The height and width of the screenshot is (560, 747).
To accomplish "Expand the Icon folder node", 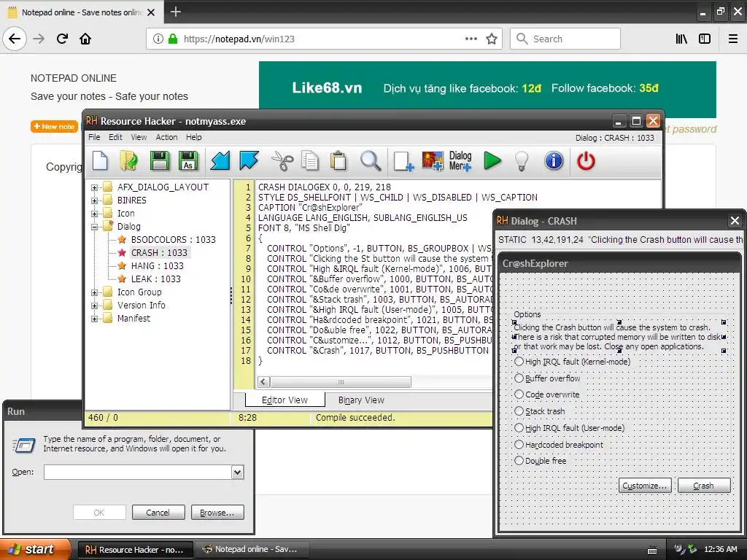I will pos(94,214).
